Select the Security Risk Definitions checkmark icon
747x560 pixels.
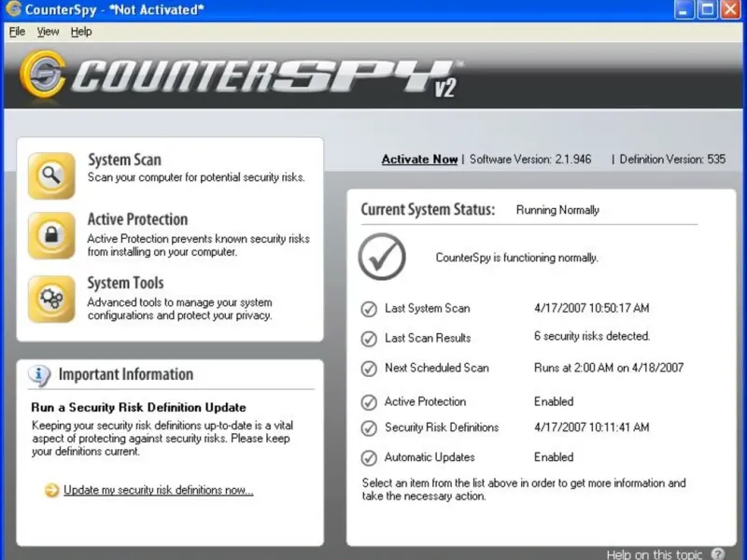click(x=369, y=428)
